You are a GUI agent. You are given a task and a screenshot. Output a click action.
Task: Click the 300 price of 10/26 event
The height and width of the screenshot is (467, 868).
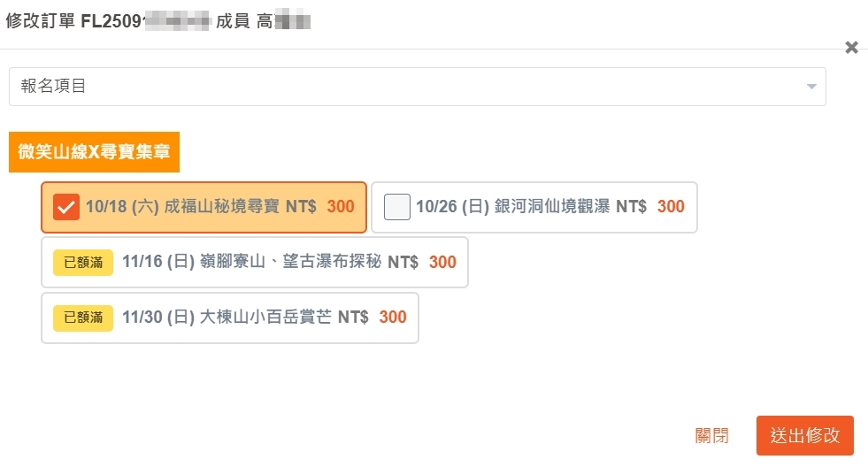coord(671,207)
